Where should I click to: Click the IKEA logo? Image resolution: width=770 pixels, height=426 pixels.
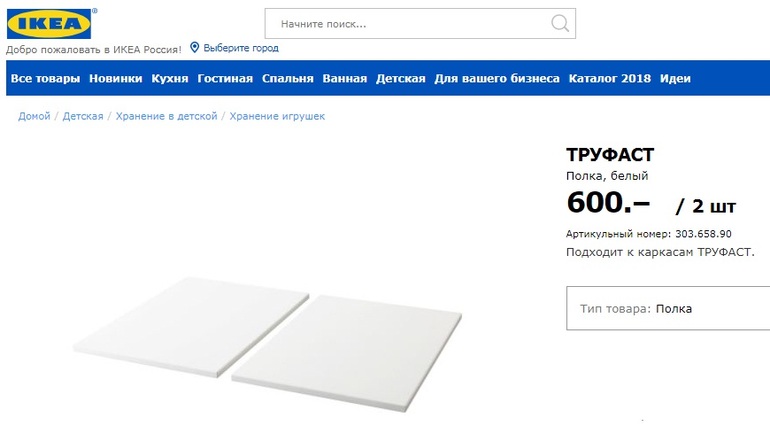coord(49,24)
